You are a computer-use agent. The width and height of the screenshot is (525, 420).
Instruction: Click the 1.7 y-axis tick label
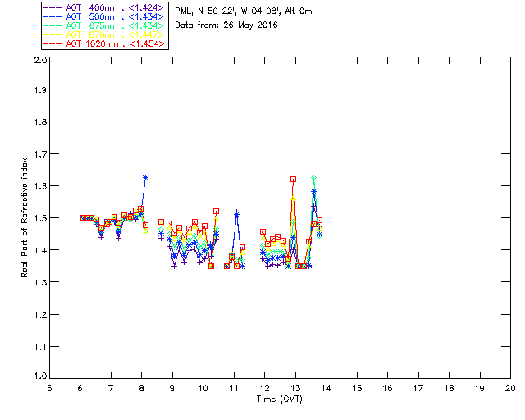[x=40, y=154]
